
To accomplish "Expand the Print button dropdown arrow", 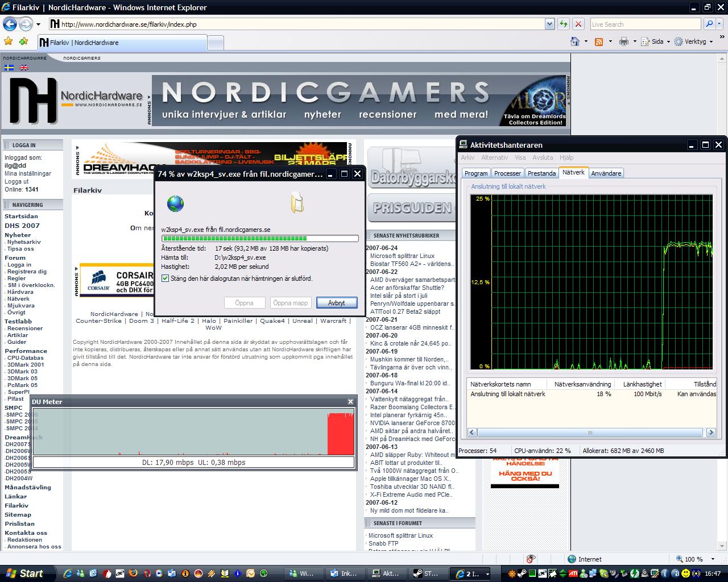I will click(635, 41).
